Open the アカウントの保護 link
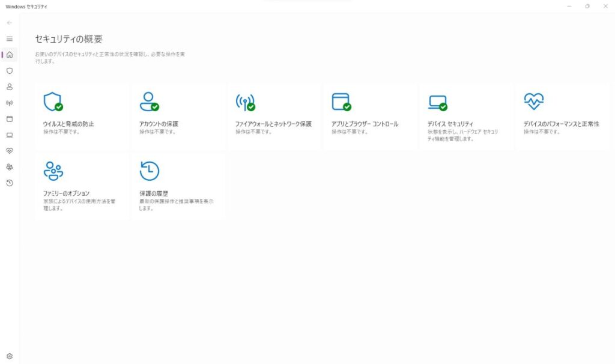This screenshot has width=615, height=364. pyautogui.click(x=159, y=124)
